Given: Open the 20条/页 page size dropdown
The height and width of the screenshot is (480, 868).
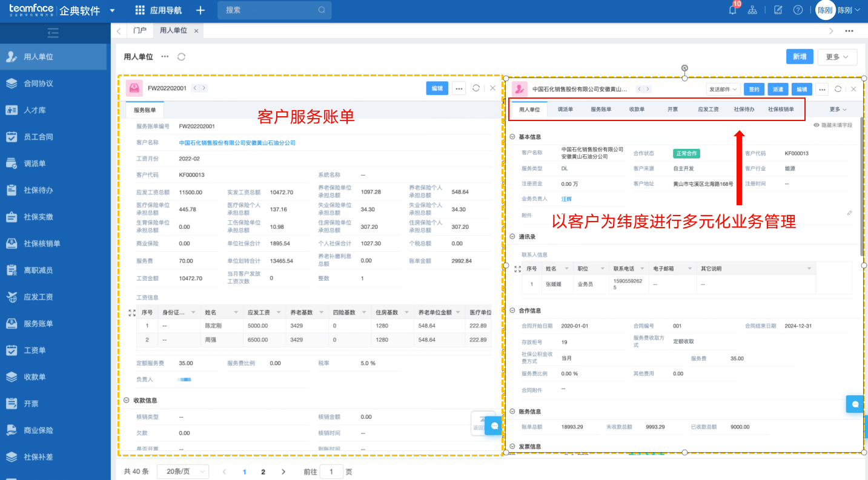Looking at the screenshot, I should coord(182,472).
